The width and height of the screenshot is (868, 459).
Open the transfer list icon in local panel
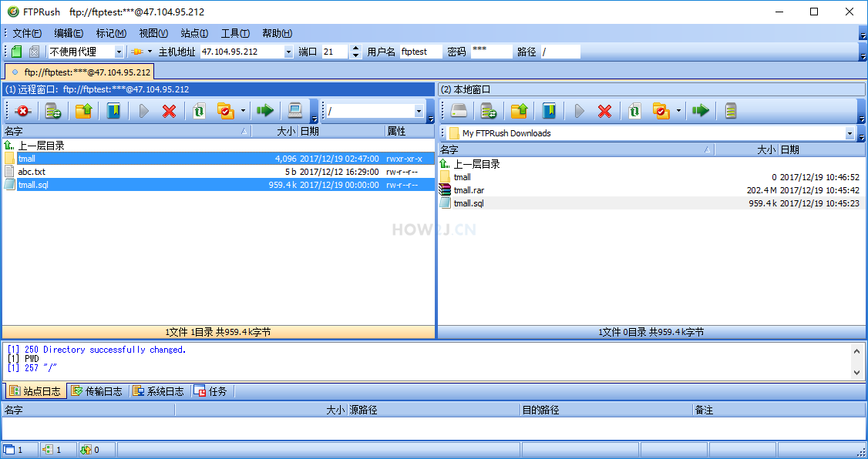click(x=729, y=110)
